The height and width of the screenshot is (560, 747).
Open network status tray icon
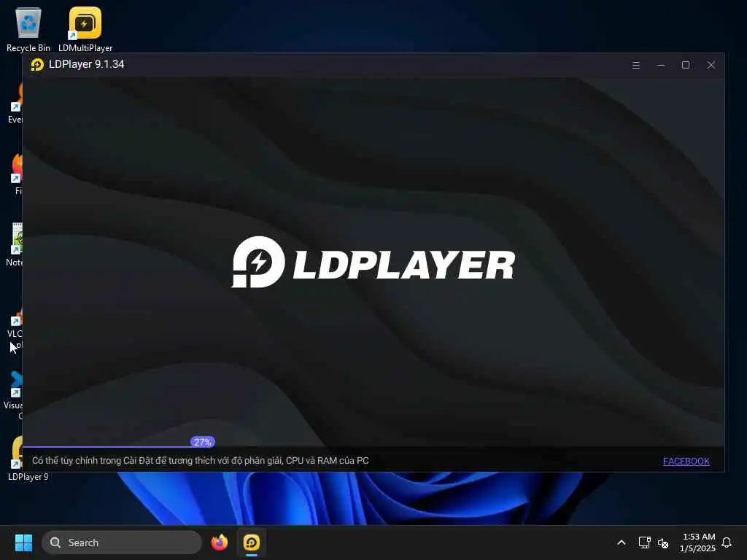click(x=644, y=542)
